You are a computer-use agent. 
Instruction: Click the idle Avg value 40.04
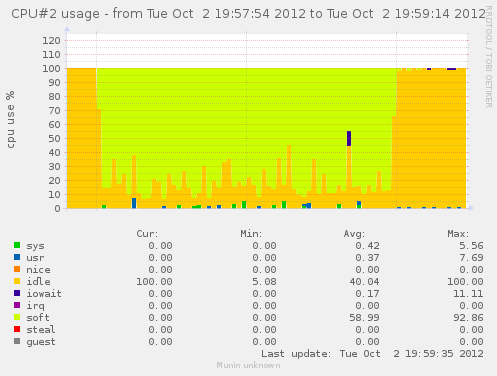(x=364, y=282)
